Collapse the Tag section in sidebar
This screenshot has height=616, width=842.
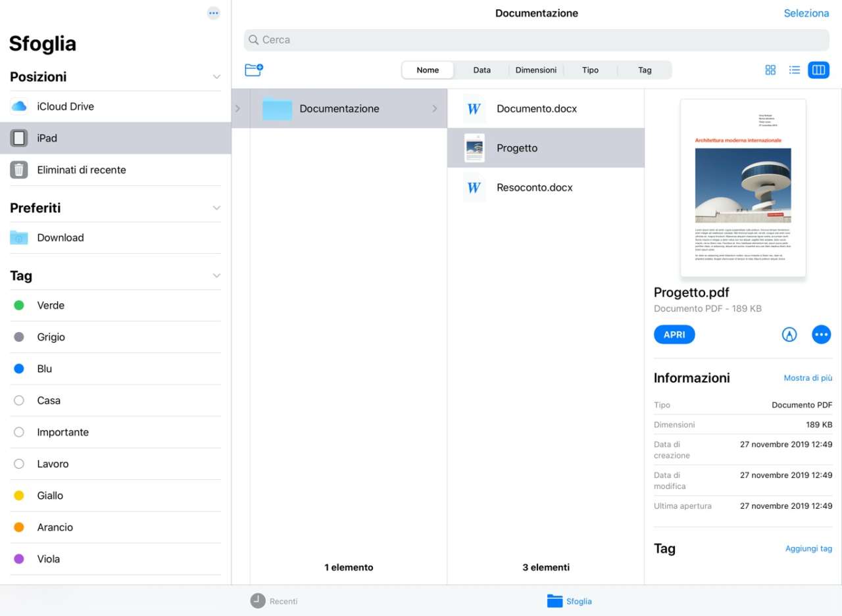click(216, 276)
